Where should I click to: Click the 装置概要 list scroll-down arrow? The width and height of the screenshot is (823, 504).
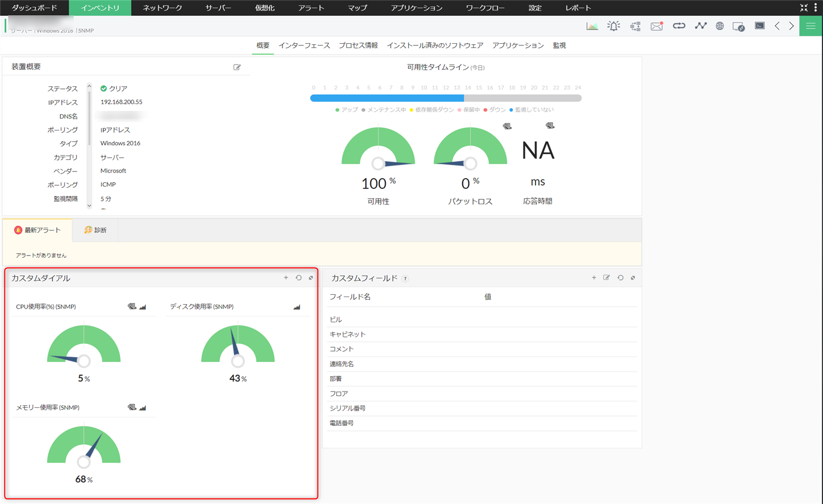coord(90,206)
